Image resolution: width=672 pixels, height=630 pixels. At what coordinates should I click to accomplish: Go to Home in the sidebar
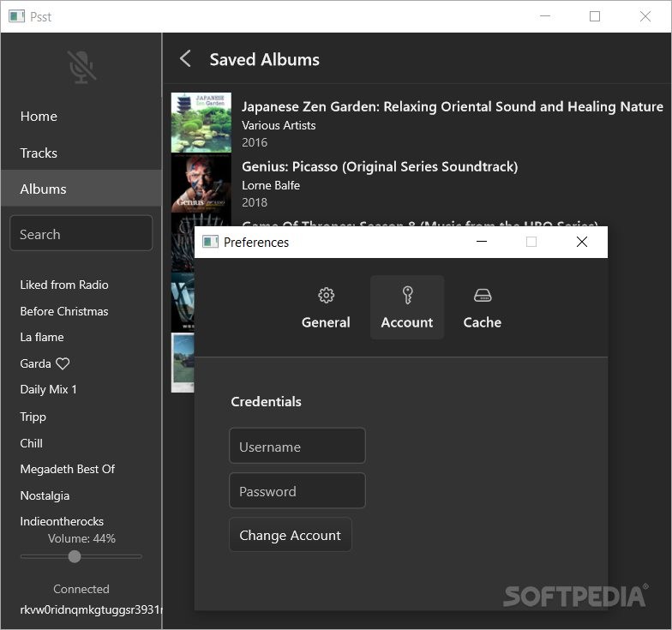point(81,117)
